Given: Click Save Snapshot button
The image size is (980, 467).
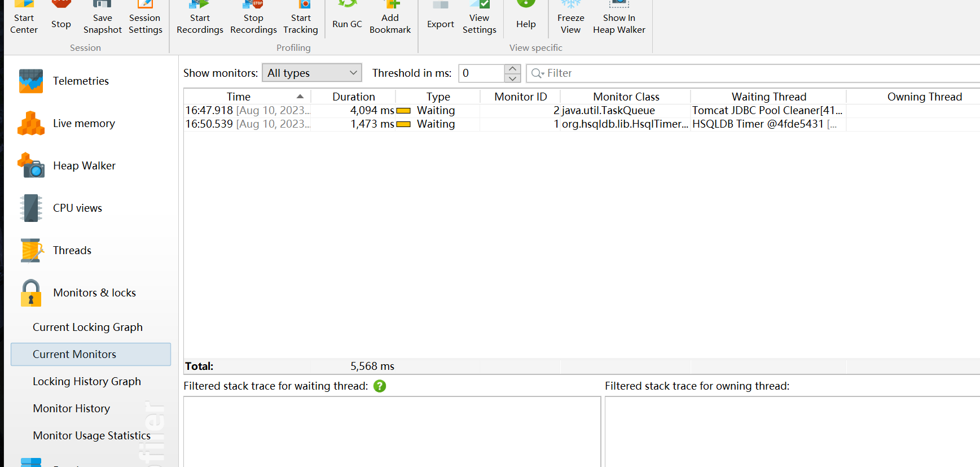Looking at the screenshot, I should pyautogui.click(x=102, y=17).
